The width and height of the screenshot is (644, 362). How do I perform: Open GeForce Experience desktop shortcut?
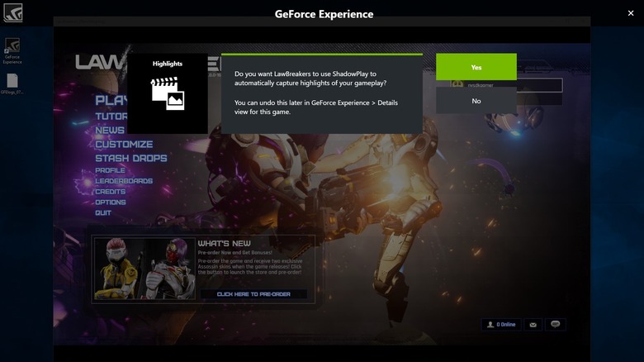12,50
